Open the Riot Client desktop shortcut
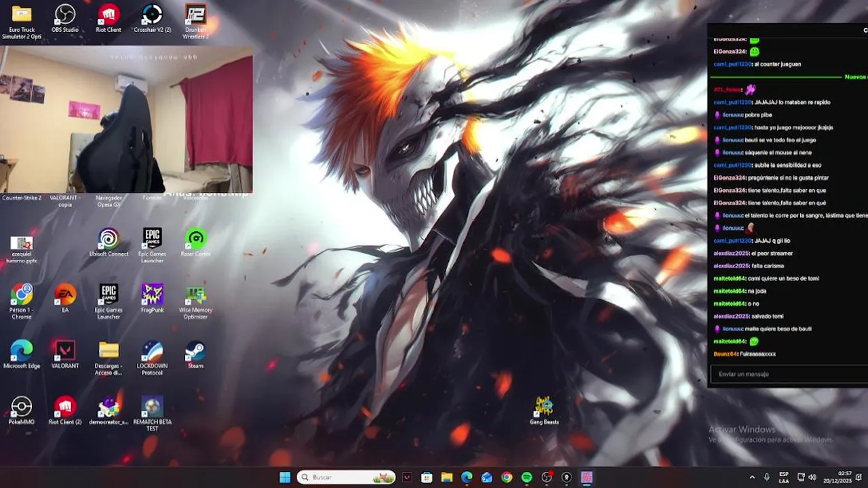Screen dimensions: 868x488 (108, 19)
